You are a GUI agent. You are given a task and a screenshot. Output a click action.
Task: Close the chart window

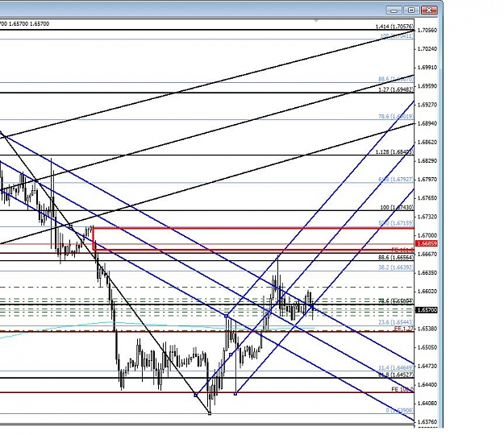(x=429, y=10)
